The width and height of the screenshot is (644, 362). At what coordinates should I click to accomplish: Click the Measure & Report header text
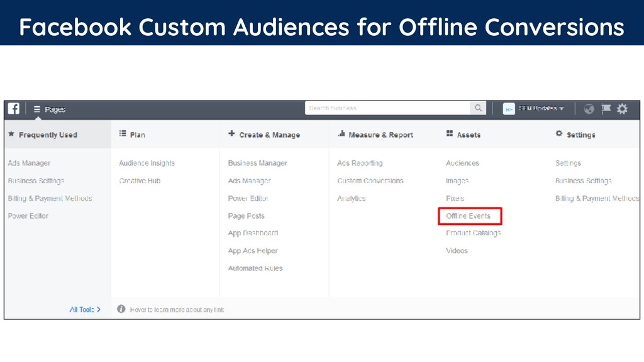(380, 134)
